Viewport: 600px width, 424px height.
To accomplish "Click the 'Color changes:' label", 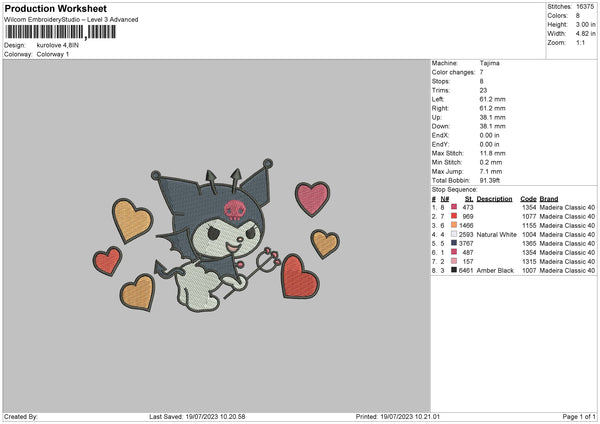I will 453,72.
